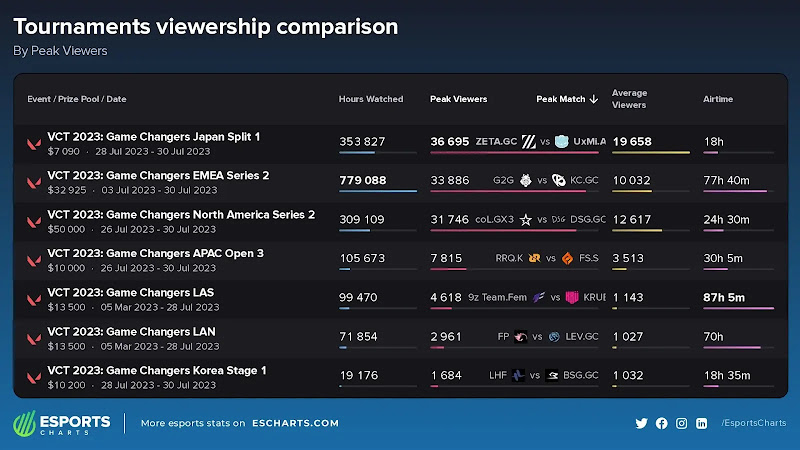800x450 pixels.
Task: Click the 99 470 hours watched value
Action: (x=358, y=297)
